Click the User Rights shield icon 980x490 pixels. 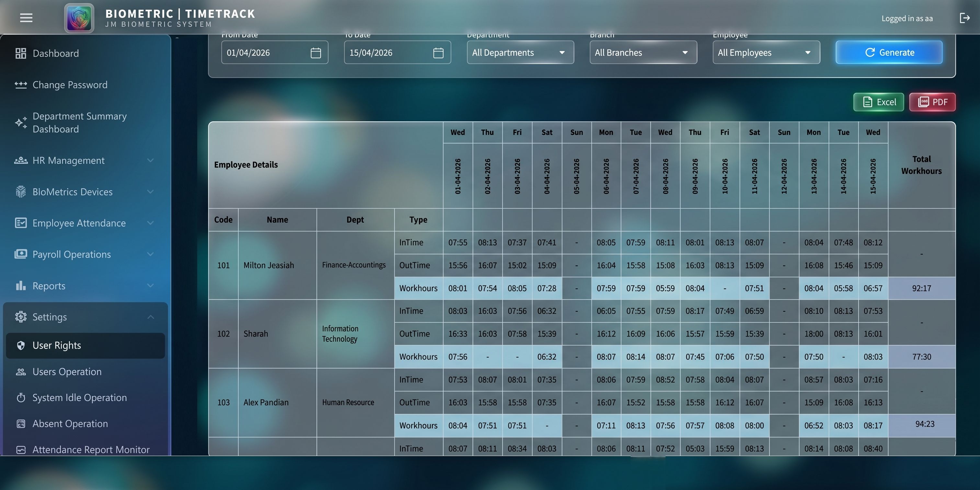20,345
